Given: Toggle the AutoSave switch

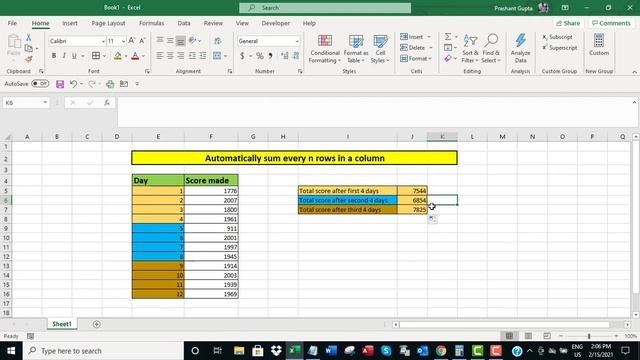Looking at the screenshot, I should (x=40, y=84).
